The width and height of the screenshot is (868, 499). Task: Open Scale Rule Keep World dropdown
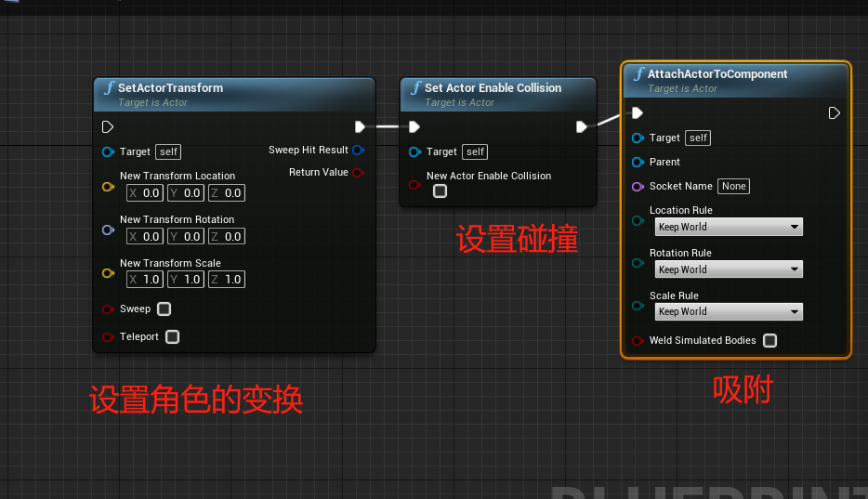(729, 311)
